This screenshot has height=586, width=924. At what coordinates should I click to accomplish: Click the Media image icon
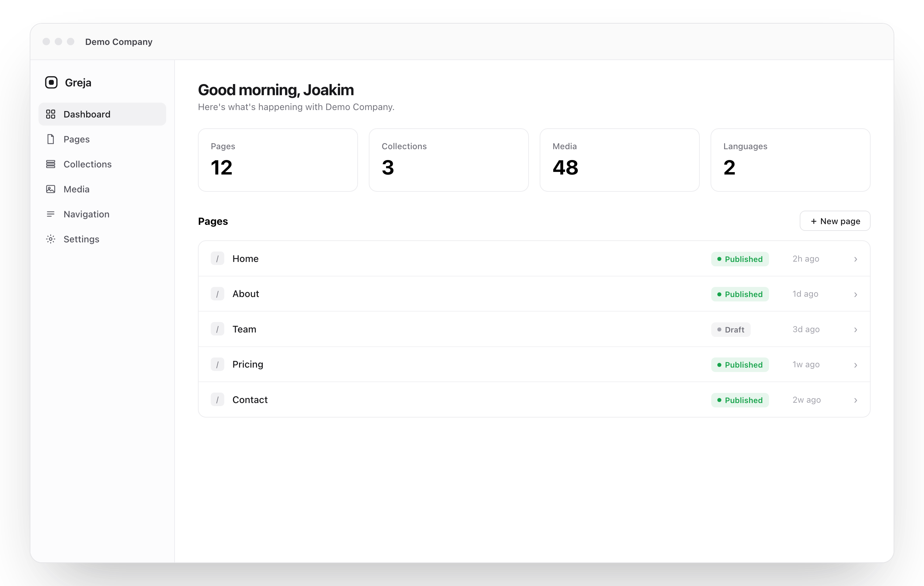pyautogui.click(x=51, y=189)
